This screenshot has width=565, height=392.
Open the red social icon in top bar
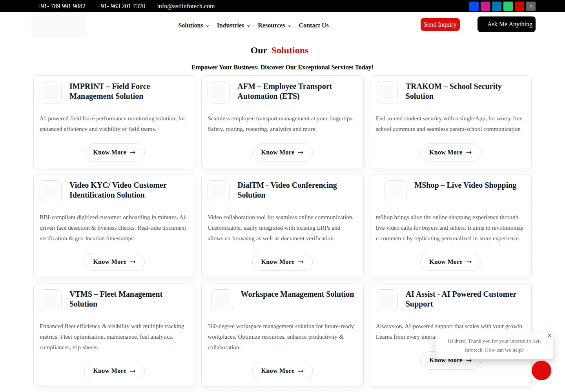pyautogui.click(x=519, y=6)
